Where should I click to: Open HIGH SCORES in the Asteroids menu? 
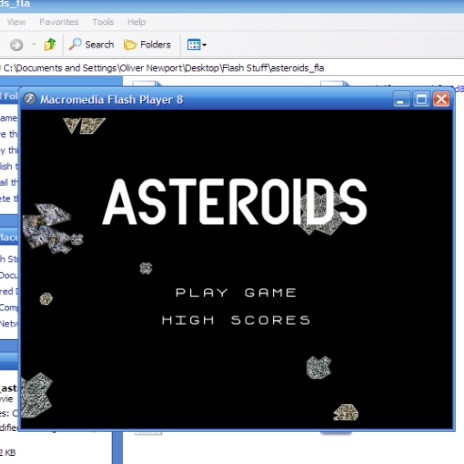coord(236,320)
